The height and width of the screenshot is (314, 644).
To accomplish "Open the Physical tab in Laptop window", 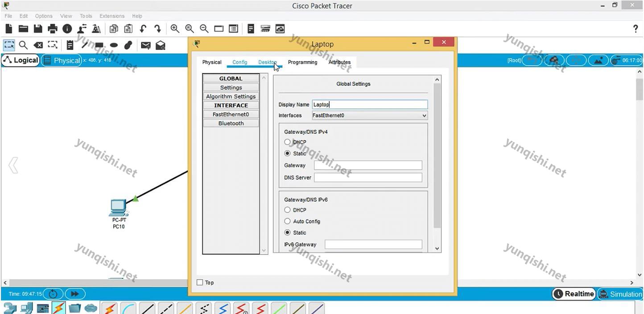I will pos(212,62).
